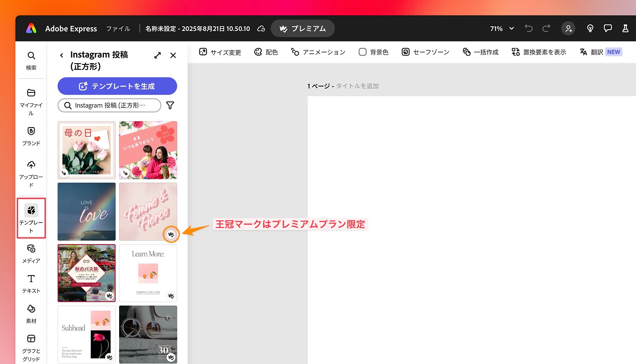Image resolution: width=636 pixels, height=364 pixels.
Task: Click the テンプレートを生成 button
Action: [x=117, y=86]
